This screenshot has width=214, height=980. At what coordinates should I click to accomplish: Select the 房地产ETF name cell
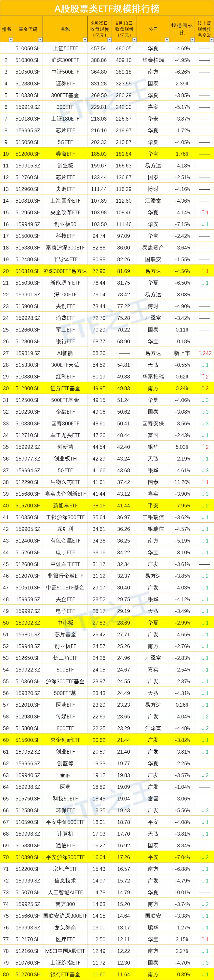[x=65, y=869]
